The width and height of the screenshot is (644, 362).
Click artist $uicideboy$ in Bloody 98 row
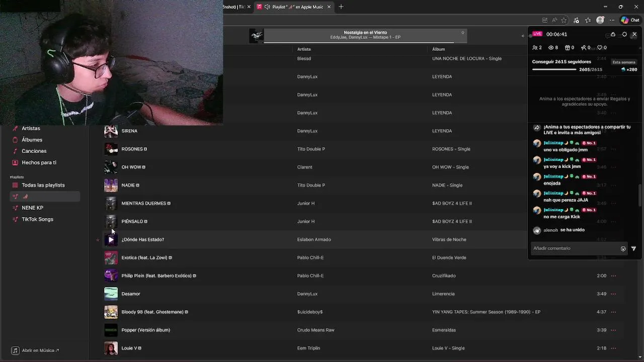(310, 312)
